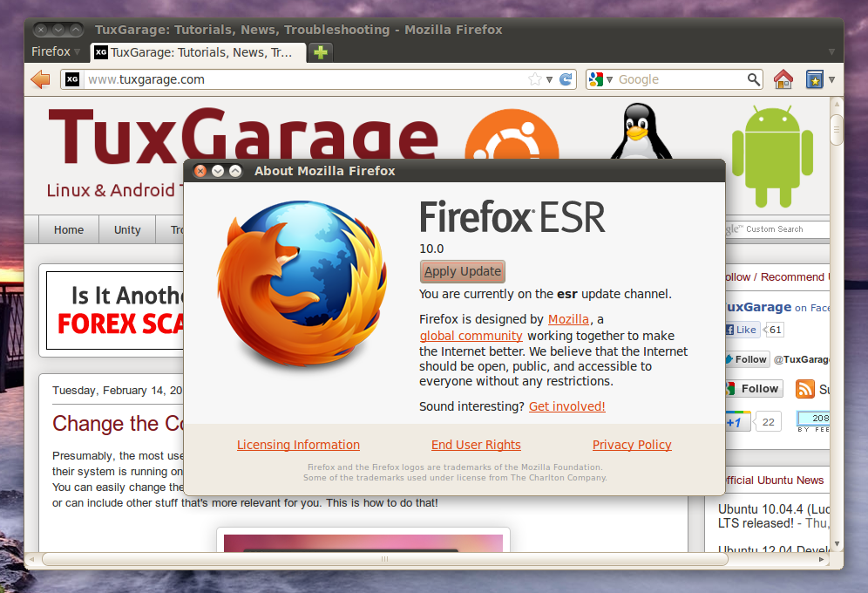Open the Home page icon
Screen dimensions: 868x593
pyautogui.click(x=783, y=79)
